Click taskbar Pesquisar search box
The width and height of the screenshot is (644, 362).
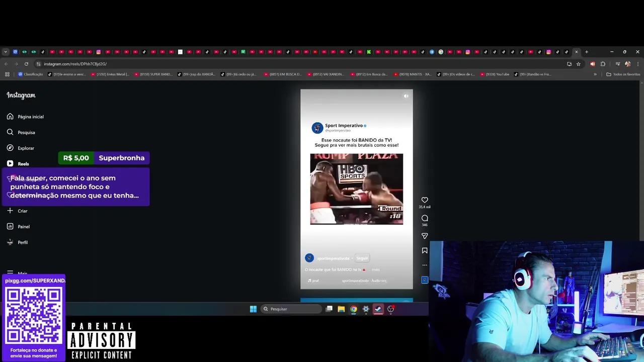point(291,309)
